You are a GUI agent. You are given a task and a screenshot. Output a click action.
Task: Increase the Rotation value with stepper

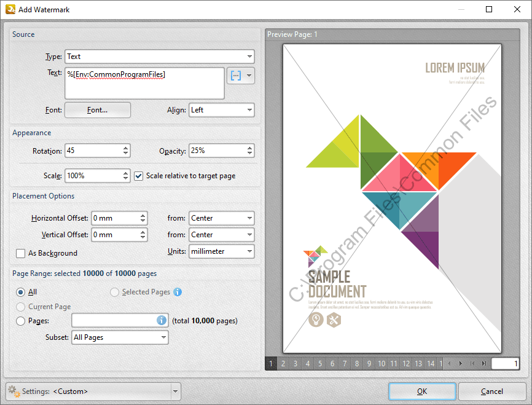[x=126, y=147]
